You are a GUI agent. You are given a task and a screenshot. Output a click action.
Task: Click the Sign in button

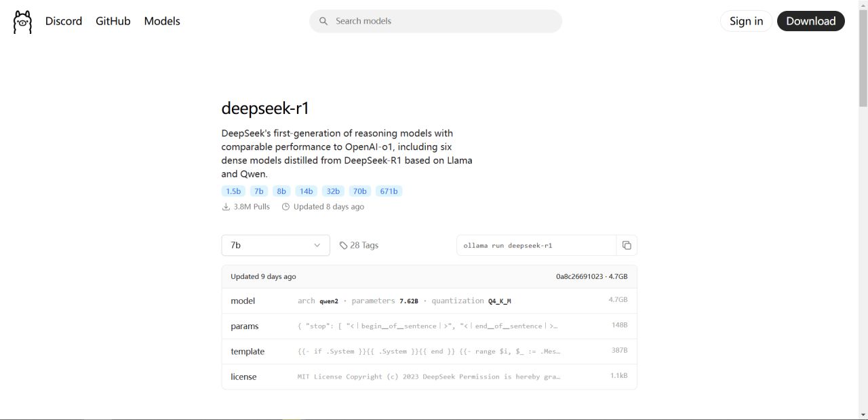click(x=746, y=21)
